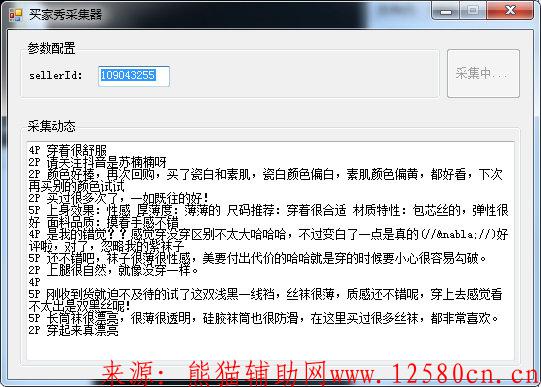Screen dimensions: 541x387
Task: Click the 采集中... button
Action: (x=483, y=73)
